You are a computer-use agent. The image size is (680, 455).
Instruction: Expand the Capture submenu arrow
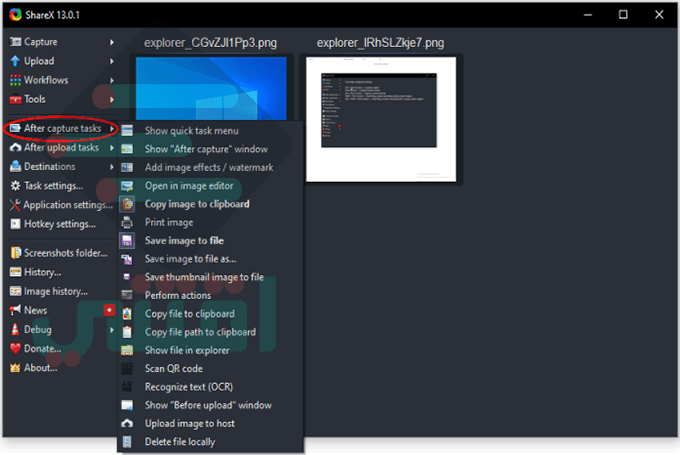[111, 42]
